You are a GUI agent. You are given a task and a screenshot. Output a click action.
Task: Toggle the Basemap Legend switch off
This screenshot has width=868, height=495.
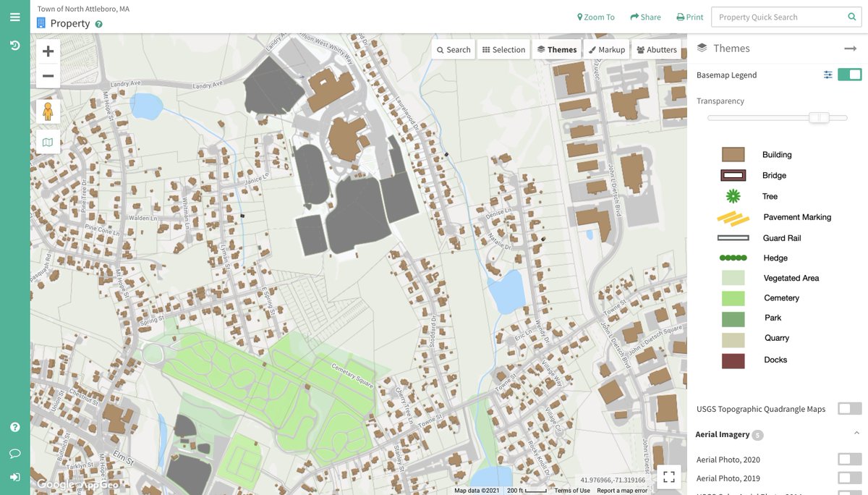[x=850, y=75]
